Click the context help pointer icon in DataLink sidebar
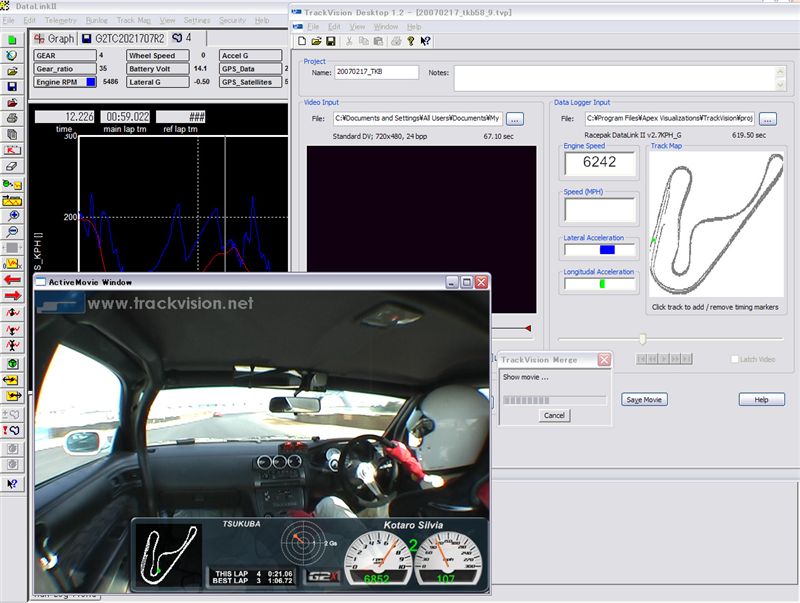Image resolution: width=800 pixels, height=603 pixels. [12, 484]
